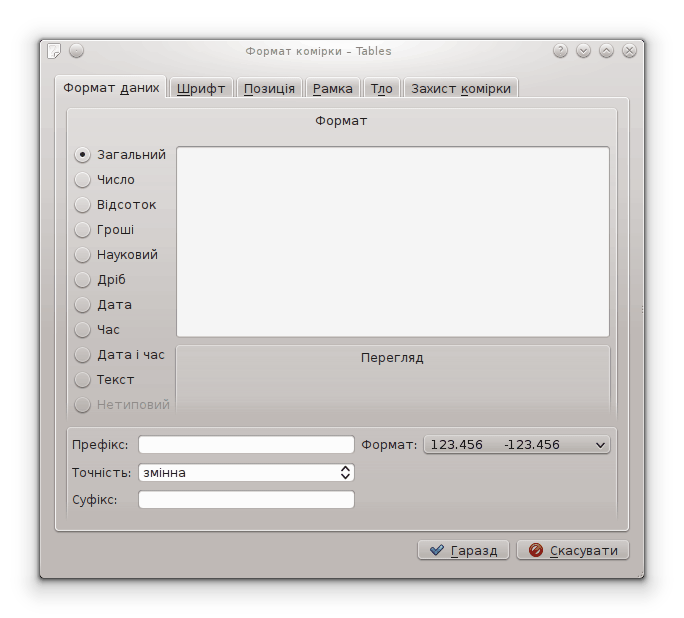Click the shade-down arrow title bar icon
Screen dimensions: 684x618
click(583, 51)
